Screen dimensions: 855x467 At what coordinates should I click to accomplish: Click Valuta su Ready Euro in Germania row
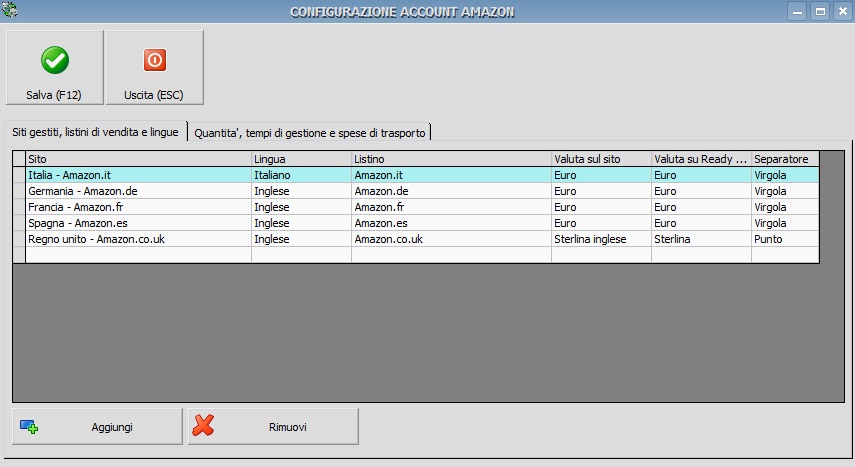701,191
